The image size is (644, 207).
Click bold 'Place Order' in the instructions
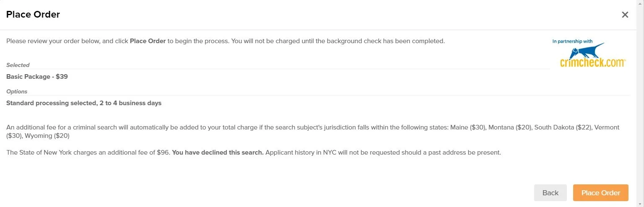(148, 41)
